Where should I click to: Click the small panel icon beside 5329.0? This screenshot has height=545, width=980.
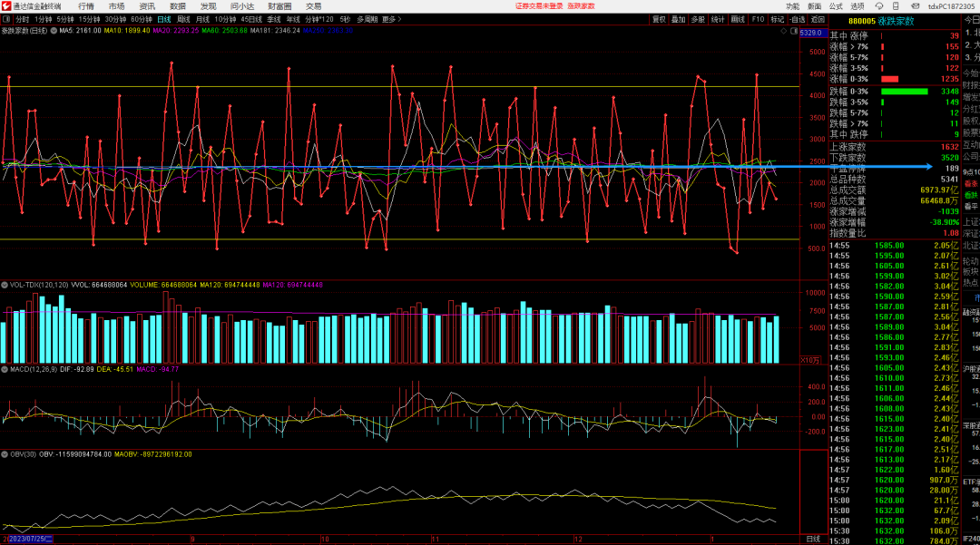(794, 31)
